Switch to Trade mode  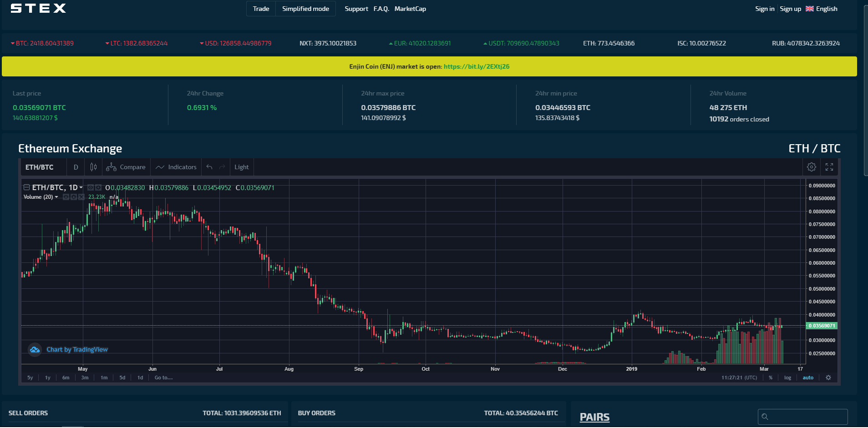(x=261, y=9)
